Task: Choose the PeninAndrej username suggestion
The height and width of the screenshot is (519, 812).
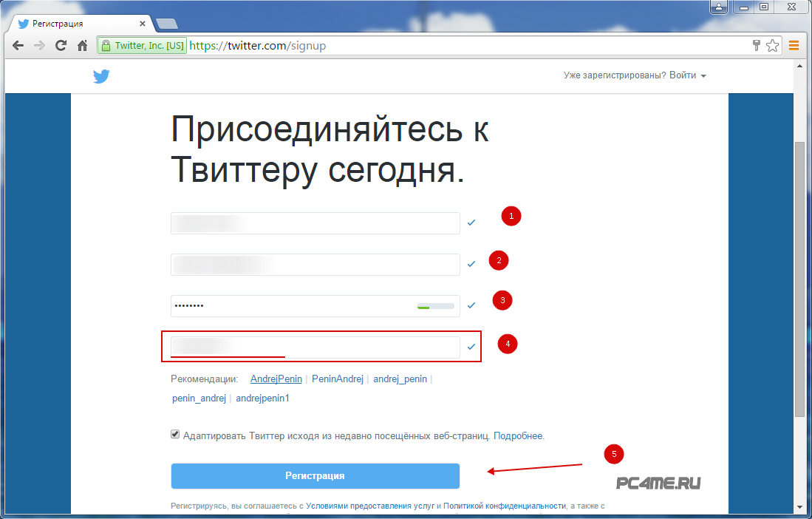Action: [x=338, y=379]
